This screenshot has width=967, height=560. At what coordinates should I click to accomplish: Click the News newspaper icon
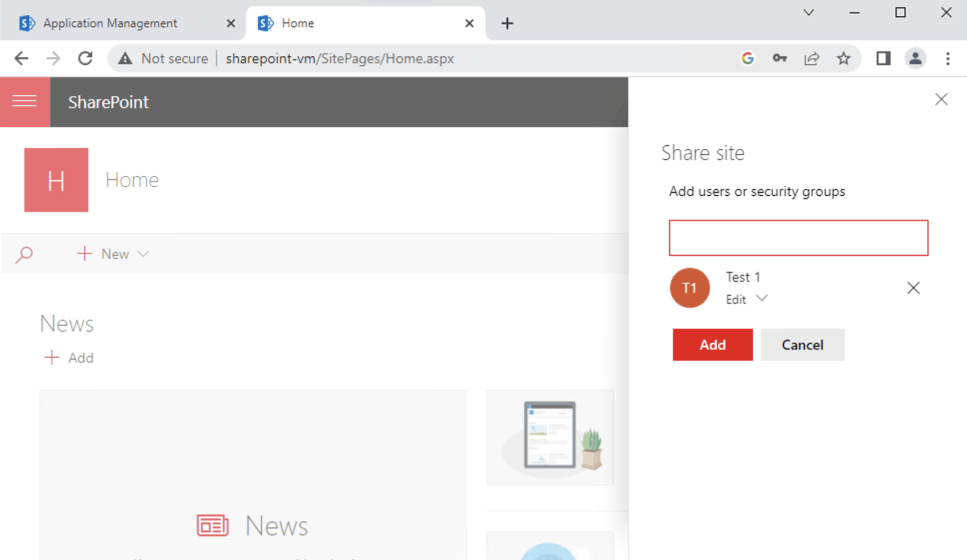213,526
